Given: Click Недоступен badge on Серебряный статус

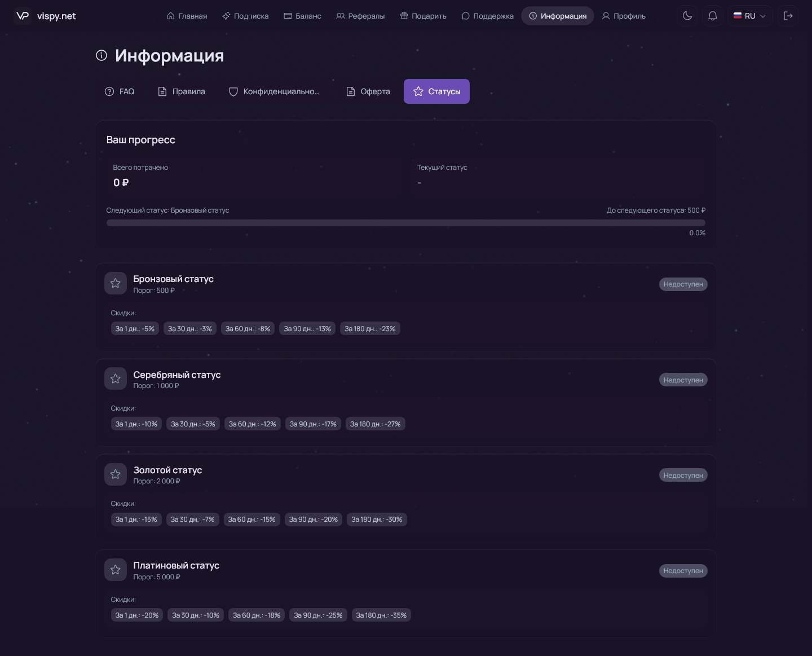Looking at the screenshot, I should [683, 380].
